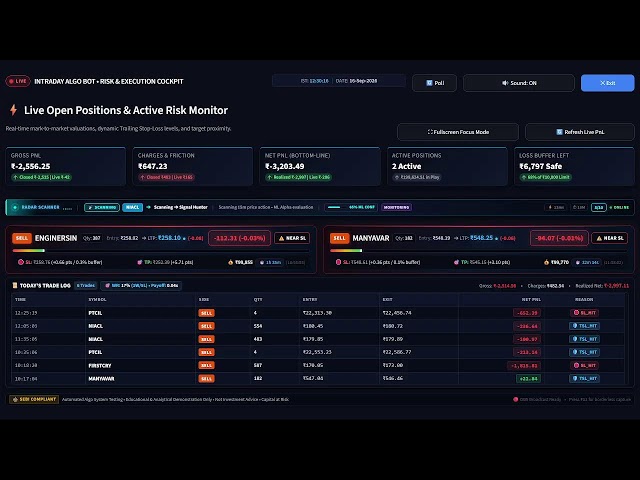This screenshot has width=640, height=480.
Task: Click the Today's Trade Log notepad icon
Action: pyautogui.click(x=15, y=285)
